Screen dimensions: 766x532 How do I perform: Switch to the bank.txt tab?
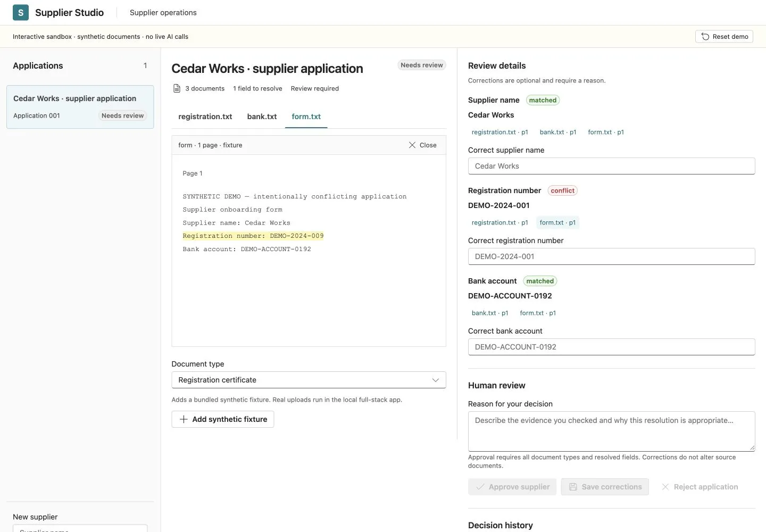click(262, 117)
